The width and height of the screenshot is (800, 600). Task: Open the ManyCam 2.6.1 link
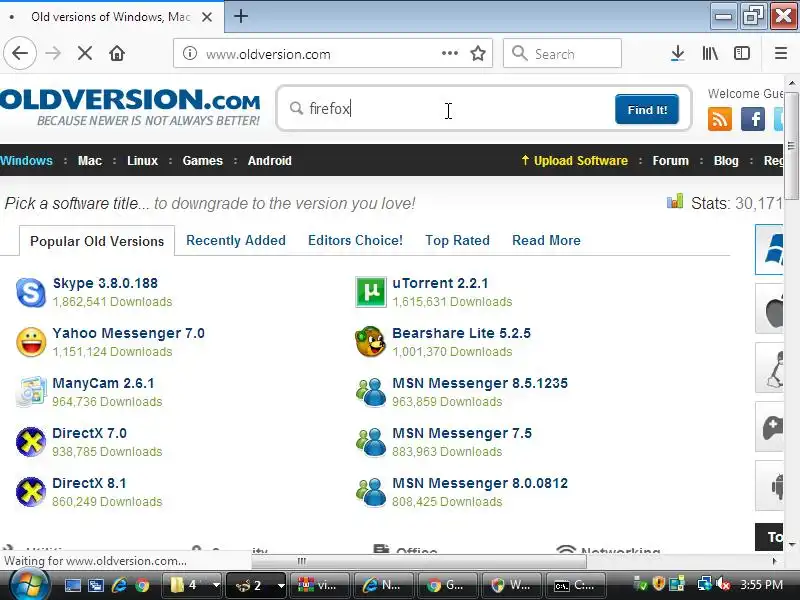[x=103, y=383]
